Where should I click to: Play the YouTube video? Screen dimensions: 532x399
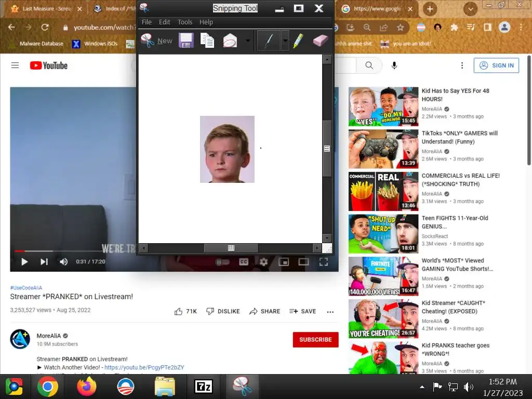pos(24,262)
